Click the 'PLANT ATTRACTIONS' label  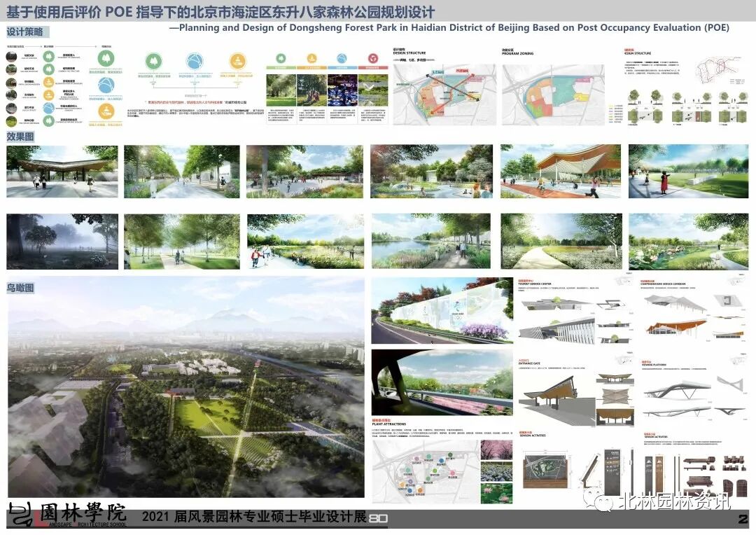coord(388,424)
